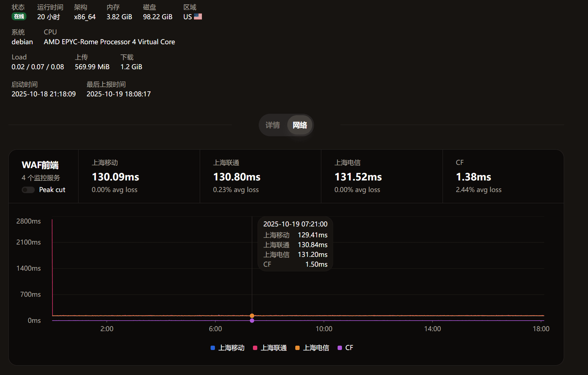Viewport: 588px width, 375px height.
Task: Click the US flag icon
Action: 198,17
